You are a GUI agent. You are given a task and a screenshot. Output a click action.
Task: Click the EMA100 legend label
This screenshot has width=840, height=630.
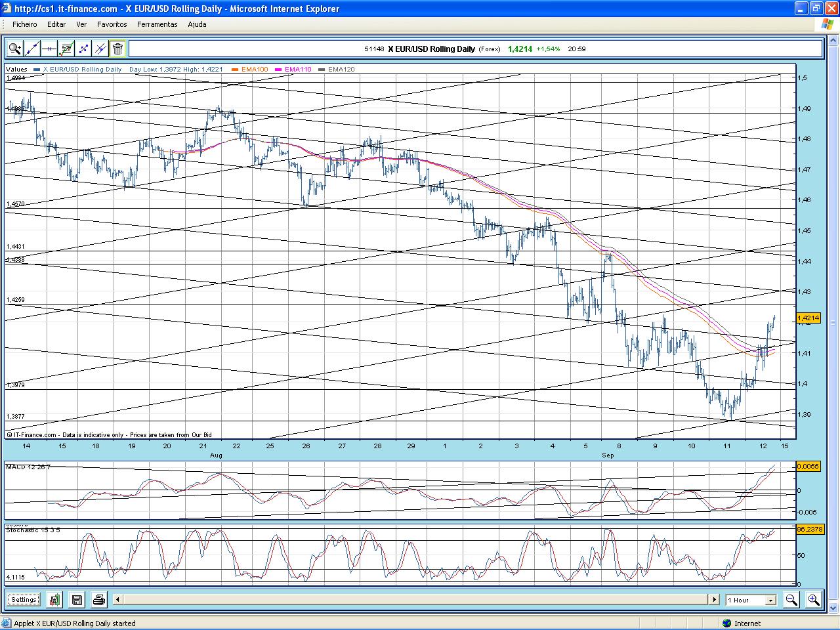point(255,70)
